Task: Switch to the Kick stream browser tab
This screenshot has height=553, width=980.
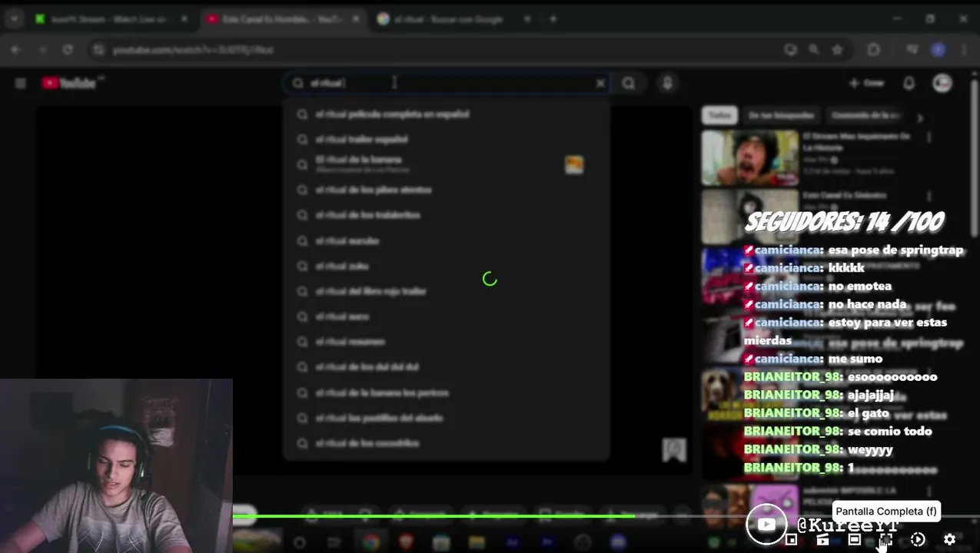Action: [x=111, y=19]
